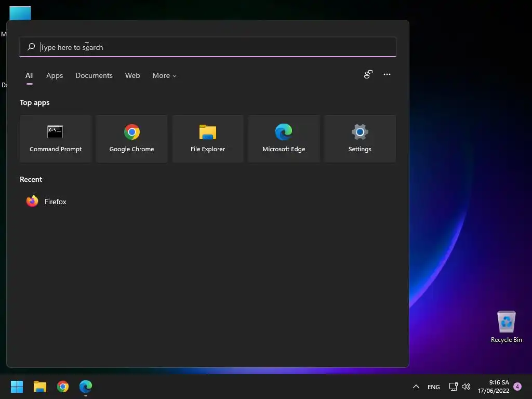Click the volume speaker icon

point(466,387)
